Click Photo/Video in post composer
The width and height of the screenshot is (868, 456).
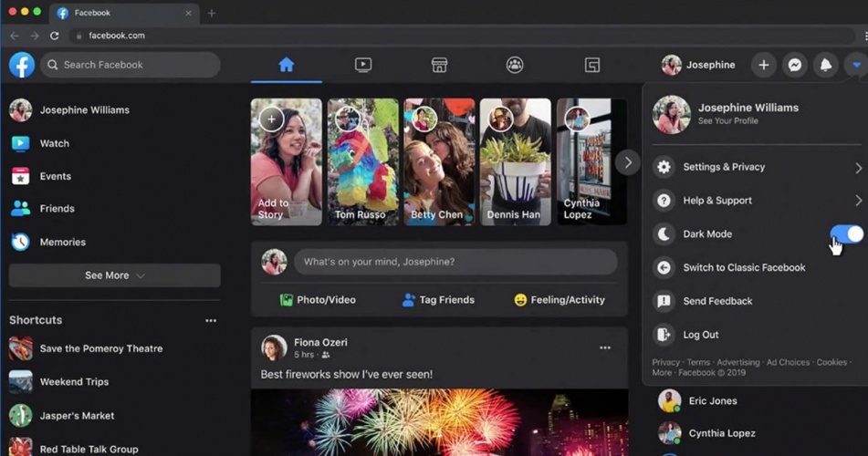coord(318,300)
